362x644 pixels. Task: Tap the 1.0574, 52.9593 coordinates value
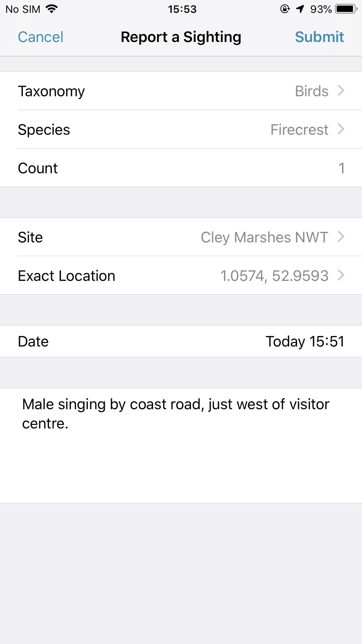tap(274, 276)
